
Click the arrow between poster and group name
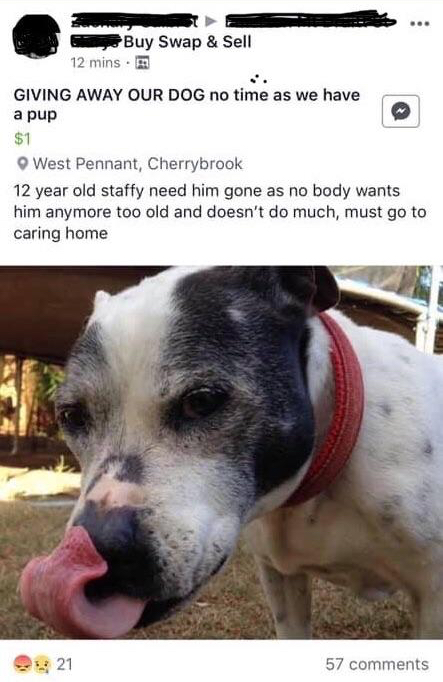click(x=210, y=20)
